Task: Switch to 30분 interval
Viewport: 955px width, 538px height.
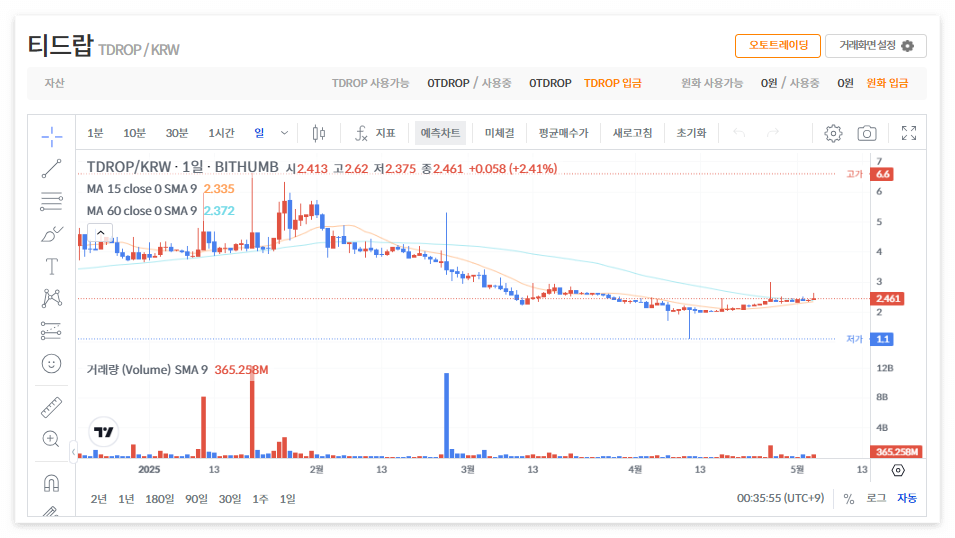Action: 177,133
